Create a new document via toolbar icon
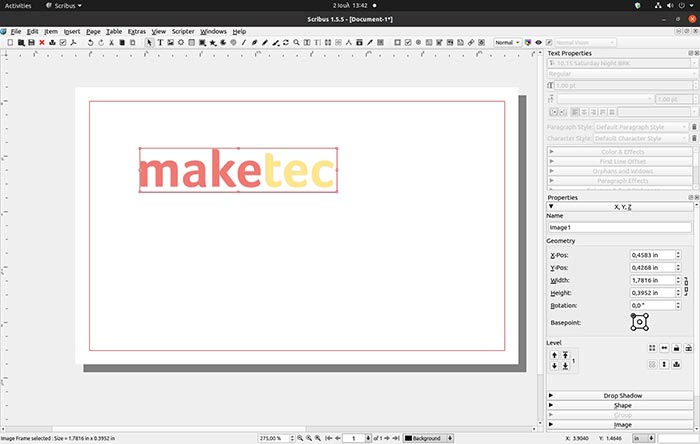This screenshot has height=444, width=700. (10, 42)
